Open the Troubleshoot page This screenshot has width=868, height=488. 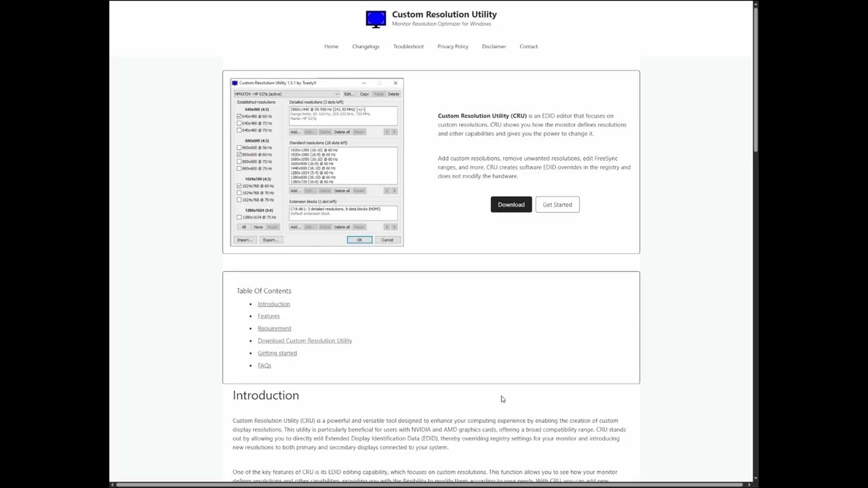[408, 46]
